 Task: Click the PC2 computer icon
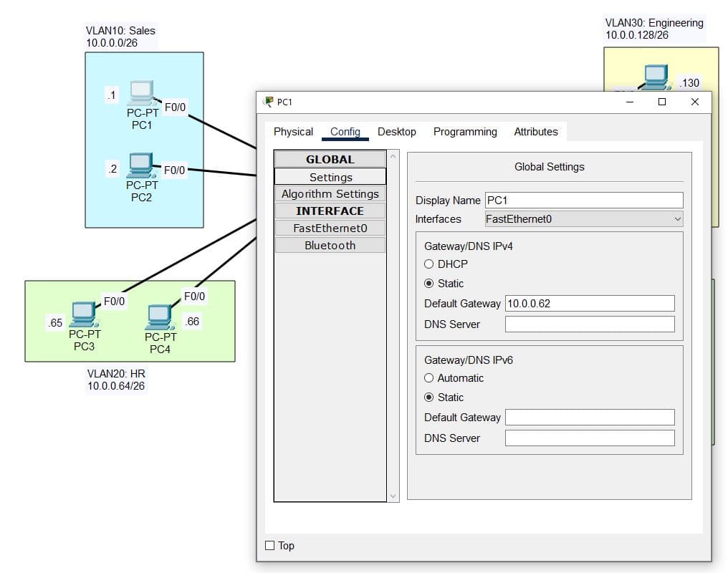click(140, 165)
